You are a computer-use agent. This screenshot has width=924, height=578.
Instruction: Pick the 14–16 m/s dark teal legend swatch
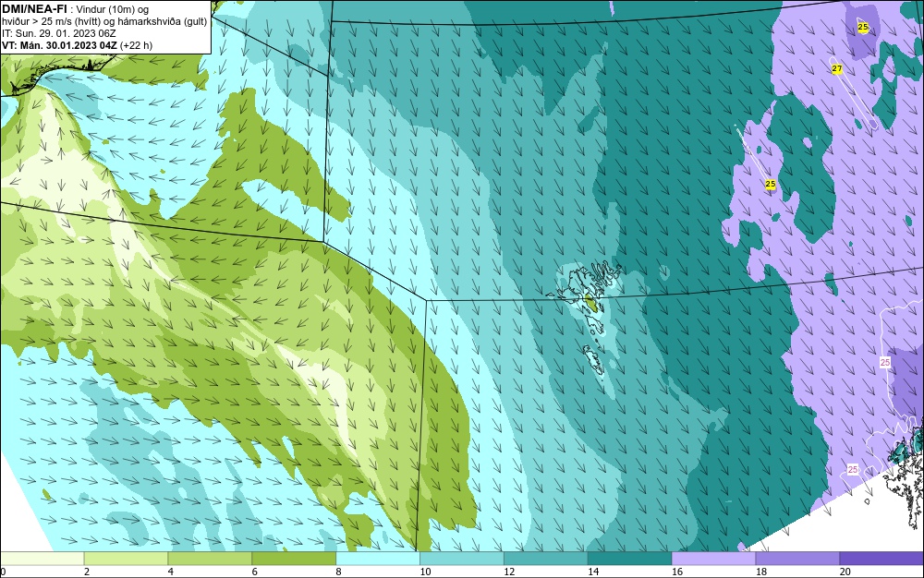pos(630,558)
